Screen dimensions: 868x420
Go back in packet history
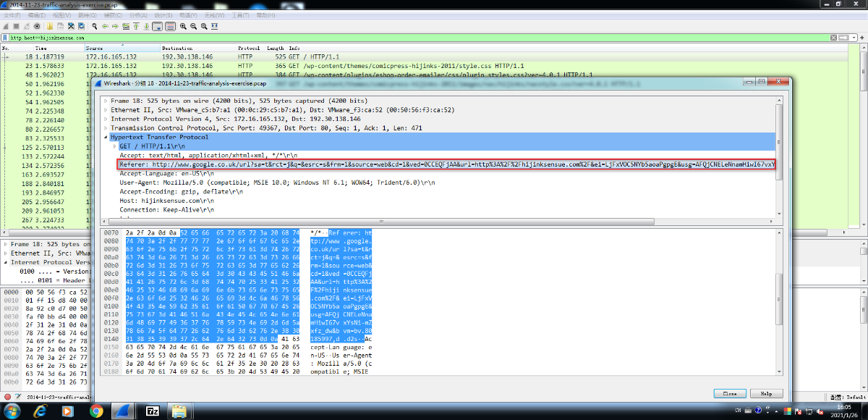(105, 26)
